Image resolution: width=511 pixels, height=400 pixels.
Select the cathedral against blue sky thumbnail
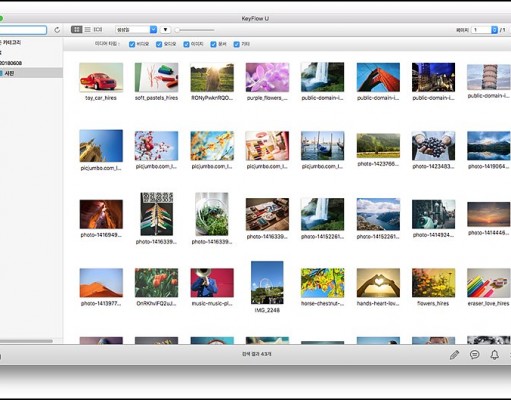(x=101, y=146)
